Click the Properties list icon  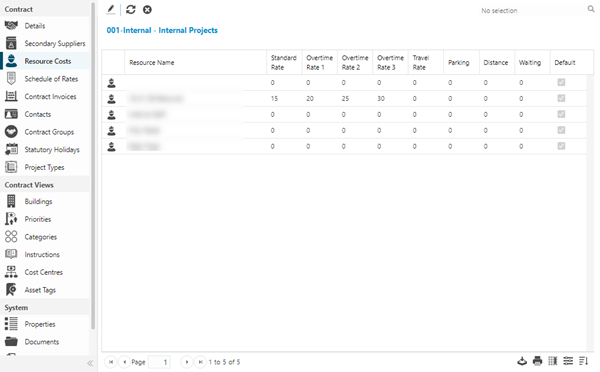coord(11,324)
